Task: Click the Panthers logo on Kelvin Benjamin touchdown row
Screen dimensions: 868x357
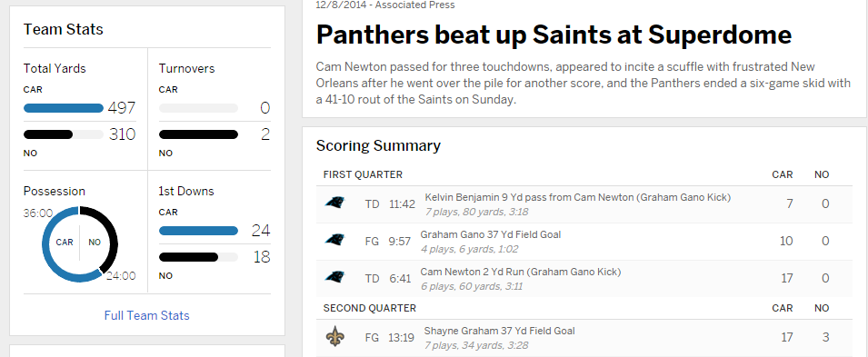Action: pos(334,203)
